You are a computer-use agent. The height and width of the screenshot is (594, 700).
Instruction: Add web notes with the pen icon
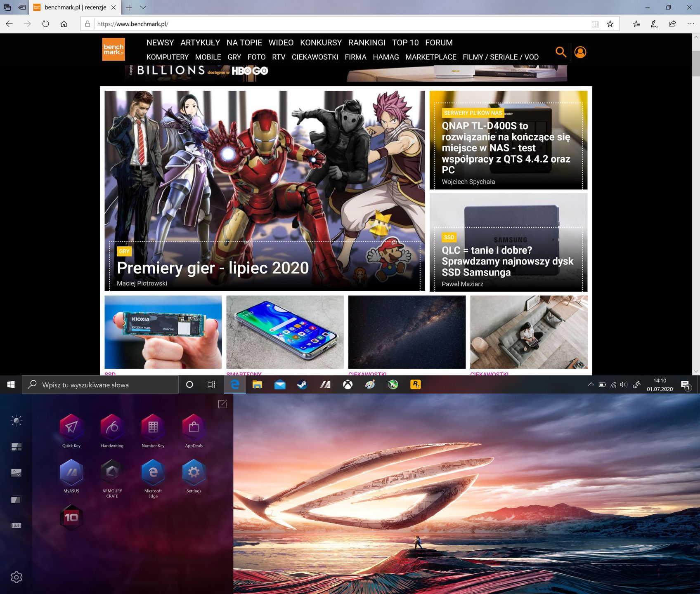pos(654,24)
